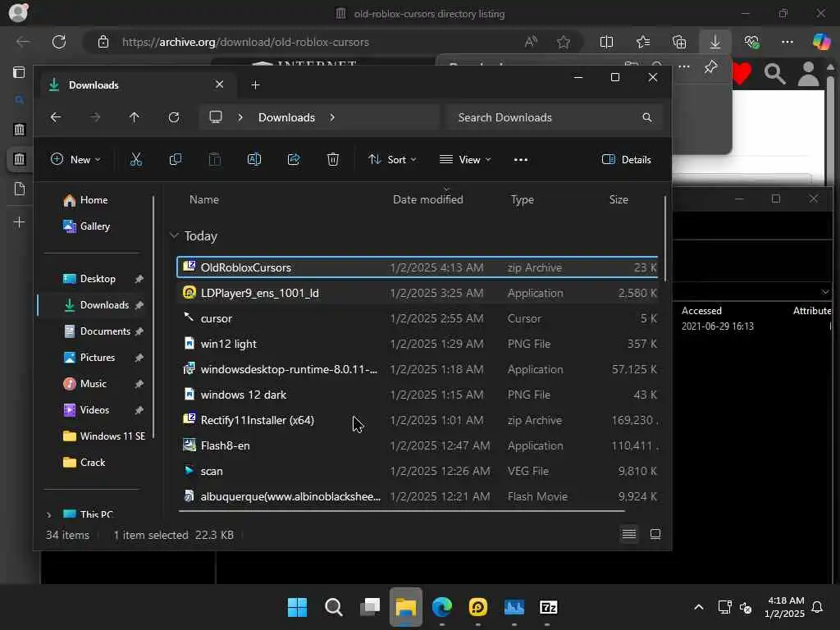Go up one folder level in Explorer
This screenshot has height=630, width=840.
click(x=135, y=117)
